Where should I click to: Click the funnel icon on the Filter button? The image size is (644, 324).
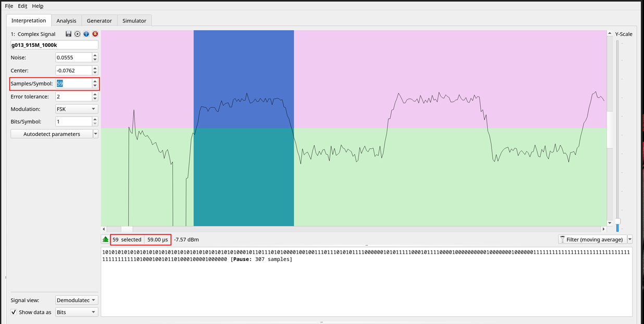pyautogui.click(x=563, y=240)
